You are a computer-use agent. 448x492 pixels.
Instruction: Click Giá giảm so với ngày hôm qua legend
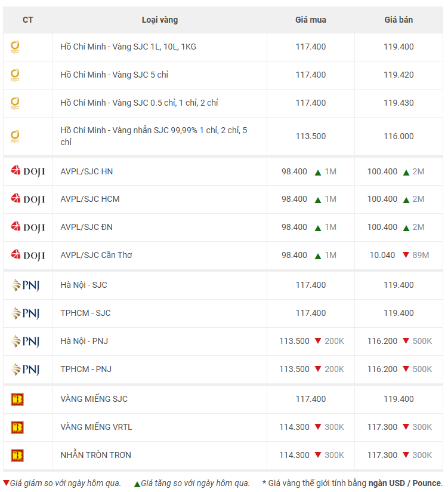pos(65,483)
